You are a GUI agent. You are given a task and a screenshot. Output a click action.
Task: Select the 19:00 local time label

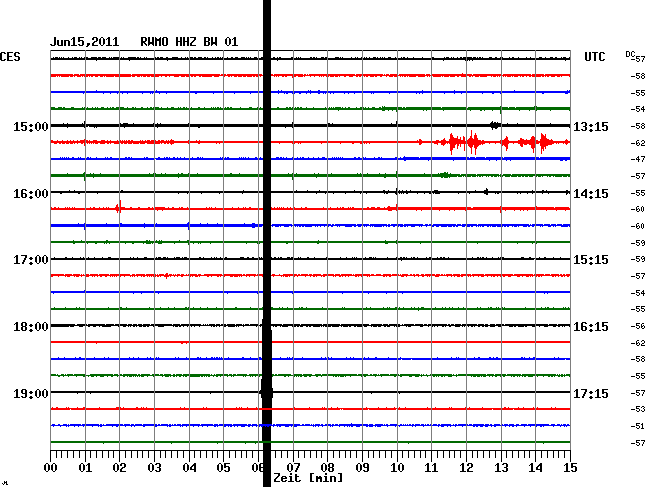31,393
